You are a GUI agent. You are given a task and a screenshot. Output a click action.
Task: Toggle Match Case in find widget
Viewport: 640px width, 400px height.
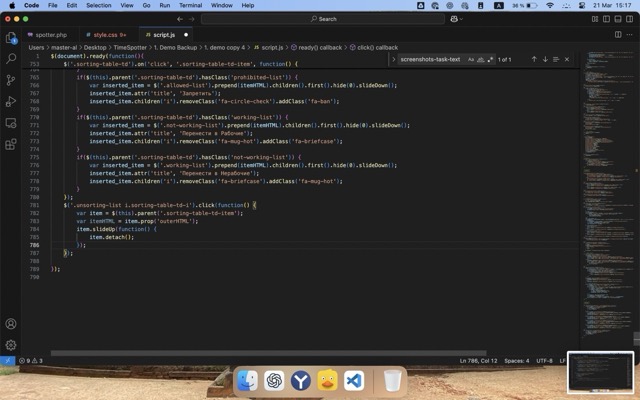pyautogui.click(x=471, y=59)
